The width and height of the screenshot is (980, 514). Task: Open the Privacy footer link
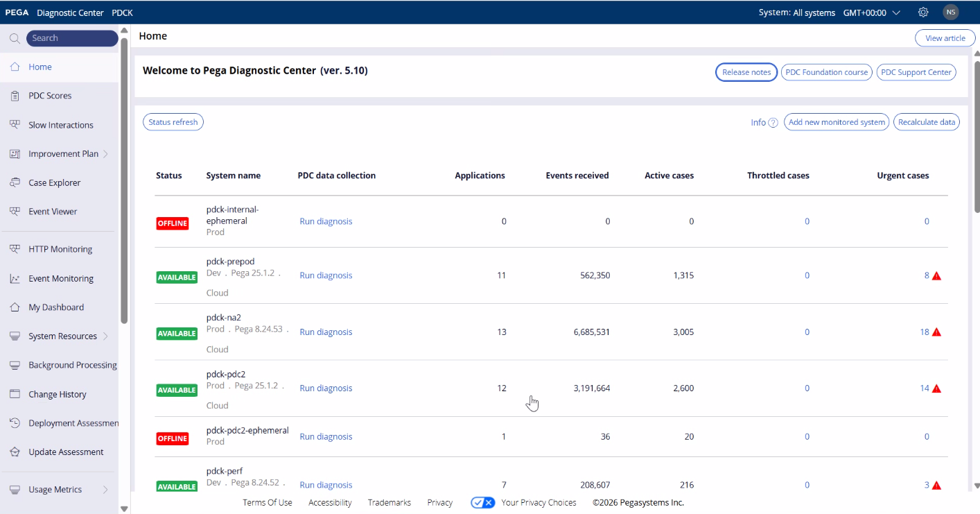[440, 503]
